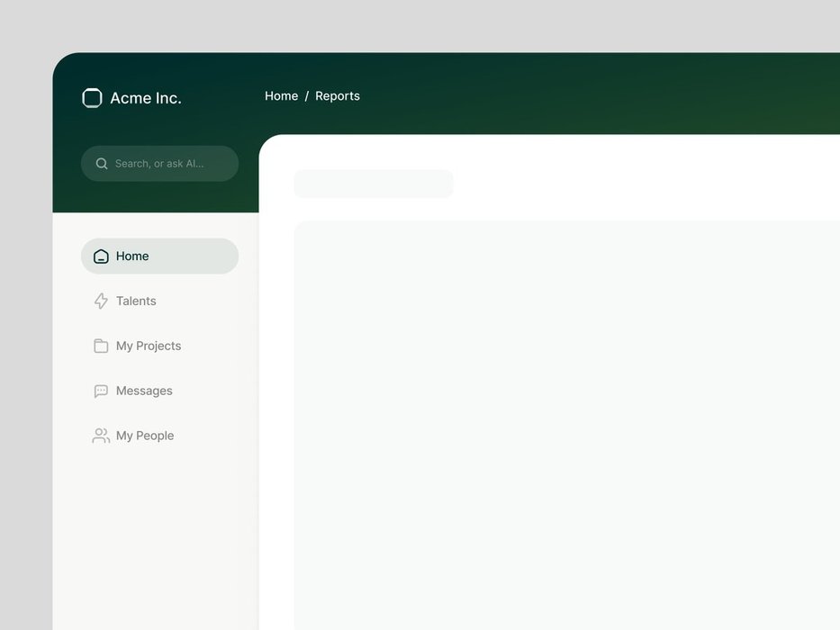Screen dimensions: 840x630
Task: Click the Acme Inc. company name
Action: tap(146, 98)
